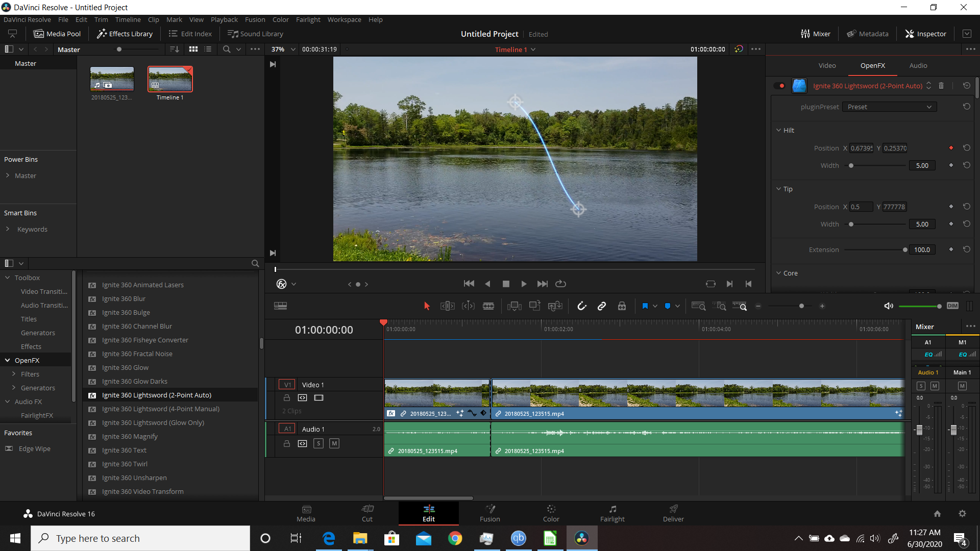Click the blue Flag icon
This screenshot has height=551, width=980.
645,306
